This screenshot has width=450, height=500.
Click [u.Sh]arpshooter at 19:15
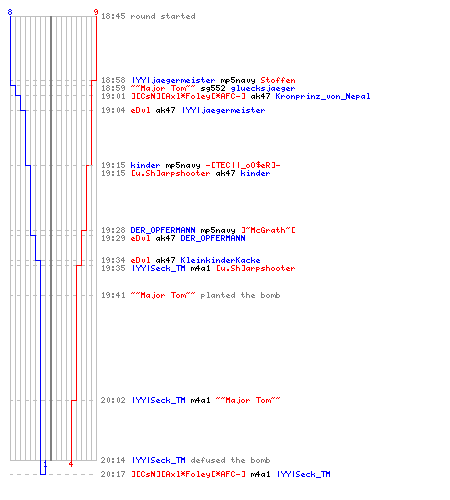click(170, 173)
